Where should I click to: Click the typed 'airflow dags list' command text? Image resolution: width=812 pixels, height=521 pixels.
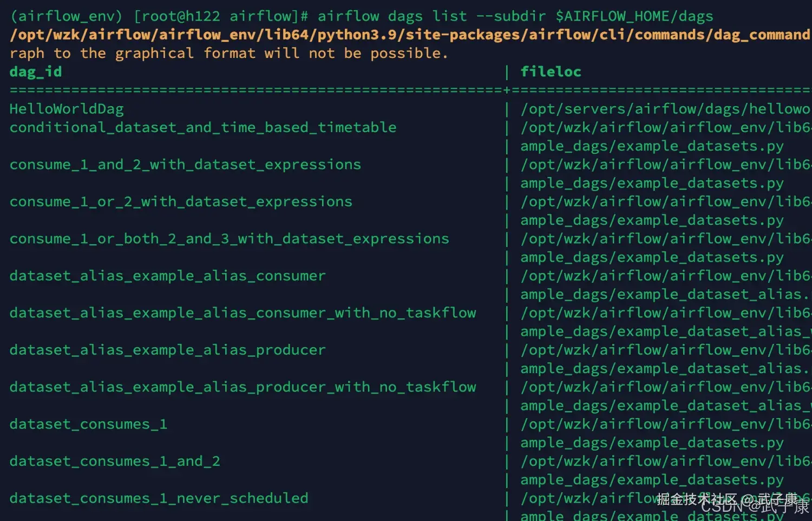[392, 16]
